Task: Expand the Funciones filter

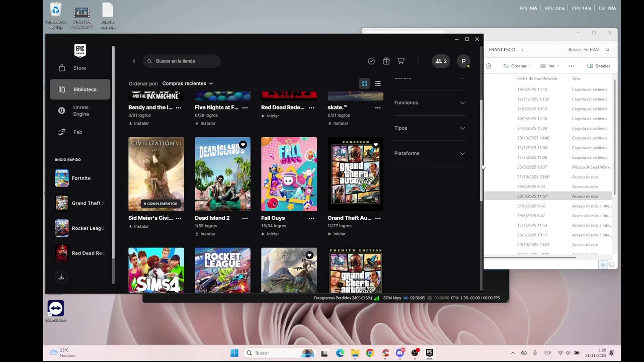Action: [430, 103]
